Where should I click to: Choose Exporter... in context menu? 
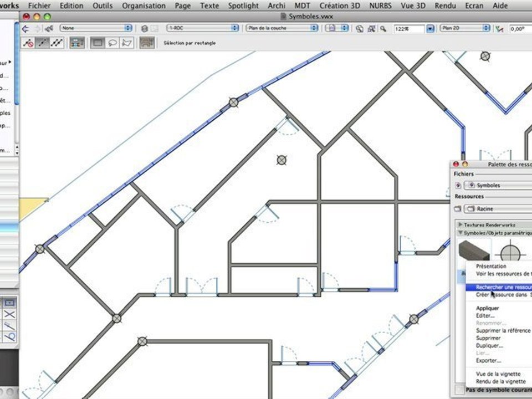point(489,360)
